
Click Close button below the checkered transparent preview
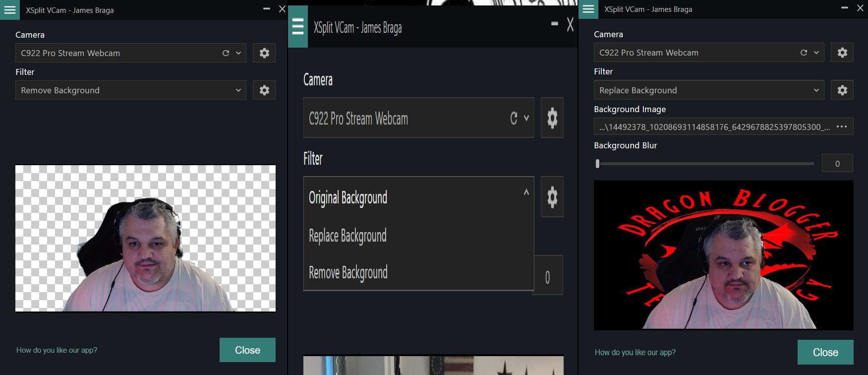(x=247, y=350)
